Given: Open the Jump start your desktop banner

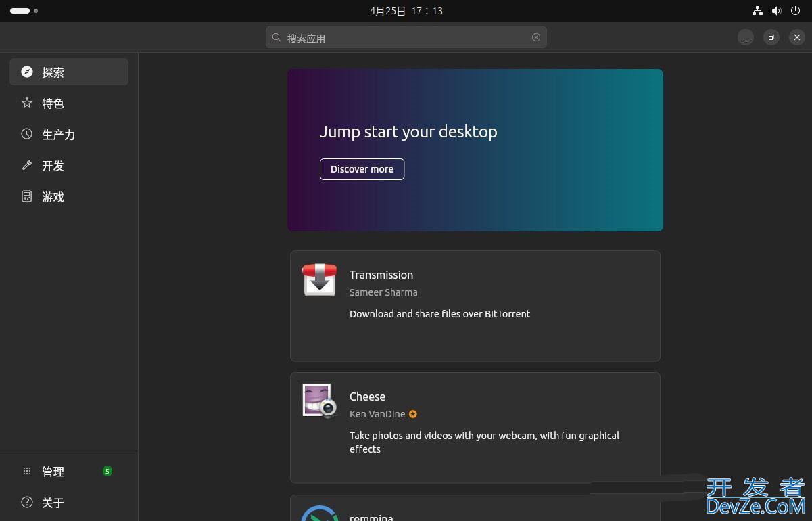Looking at the screenshot, I should pos(475,150).
